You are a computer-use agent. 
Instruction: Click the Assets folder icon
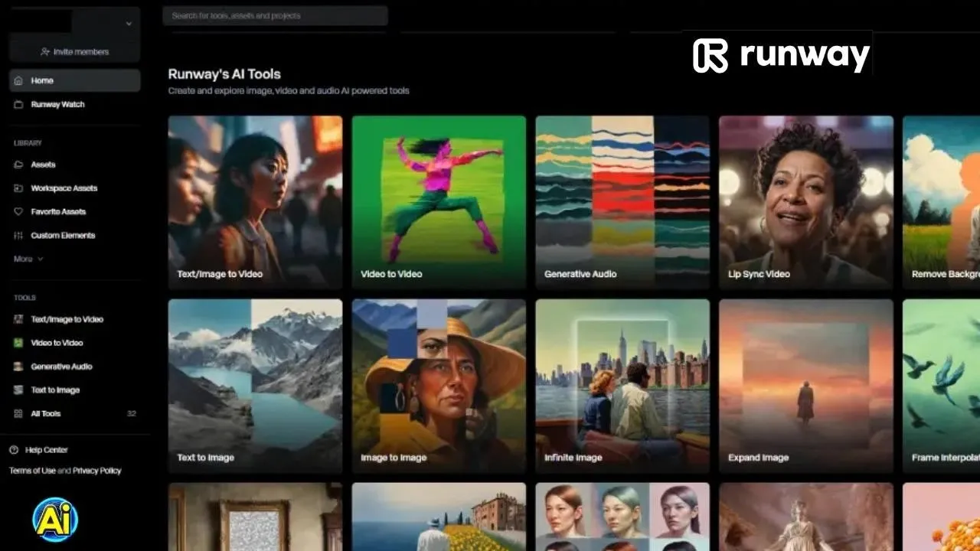point(19,165)
